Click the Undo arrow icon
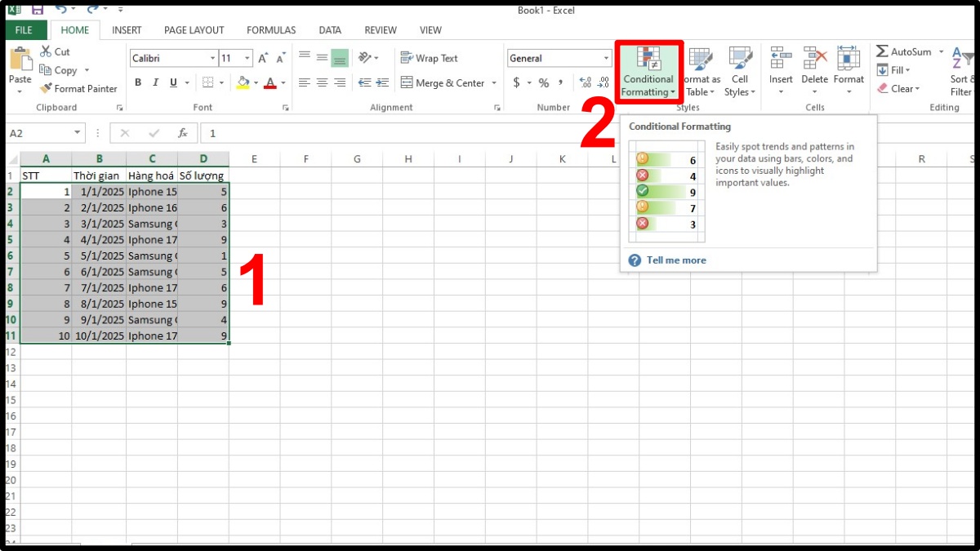The height and width of the screenshot is (551, 980). [x=62, y=10]
